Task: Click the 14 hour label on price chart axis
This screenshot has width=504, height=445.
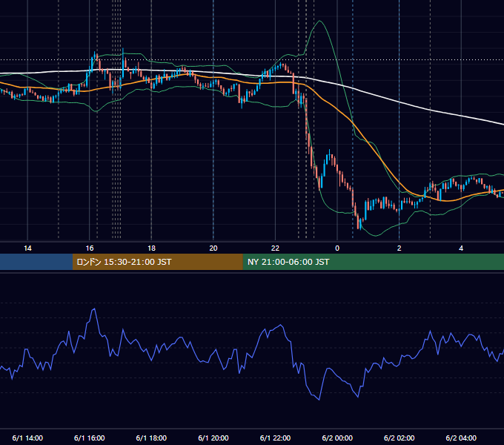Action: pyautogui.click(x=27, y=248)
